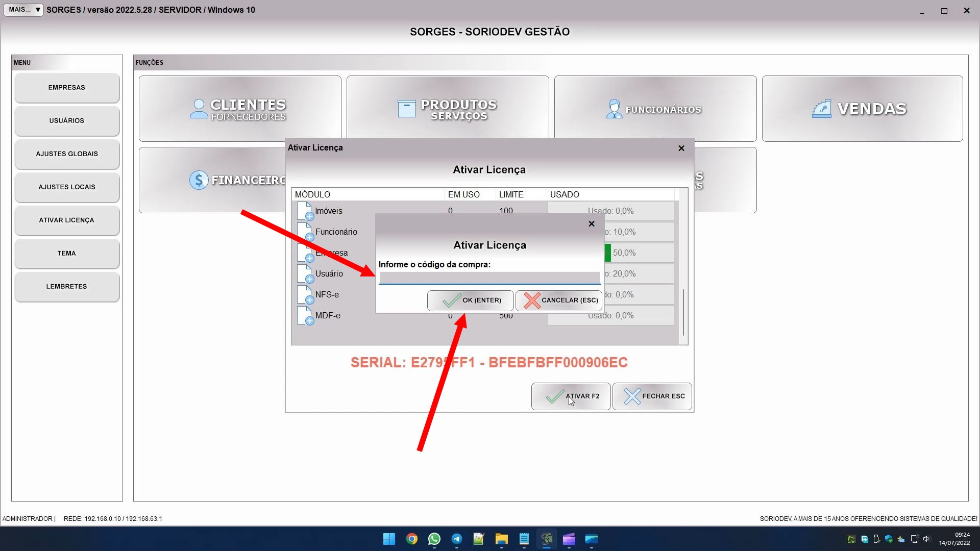Open File Explorer from the taskbar
The width and height of the screenshot is (980, 551).
point(502,539)
